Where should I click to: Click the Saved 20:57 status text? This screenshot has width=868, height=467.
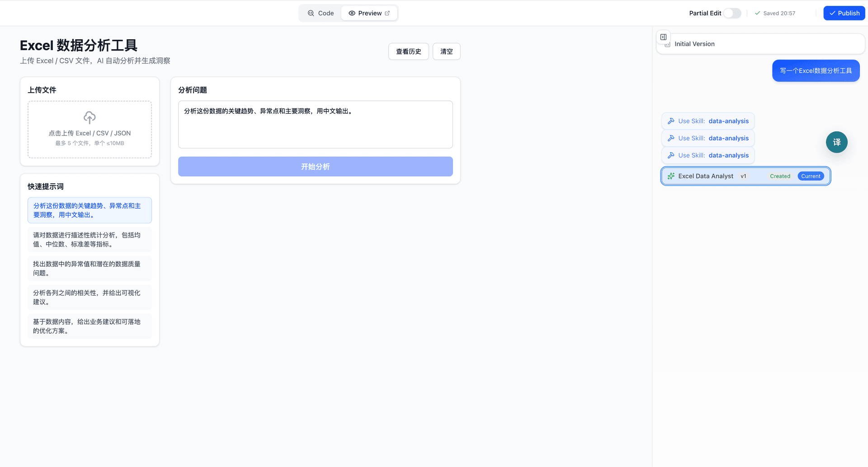point(779,13)
